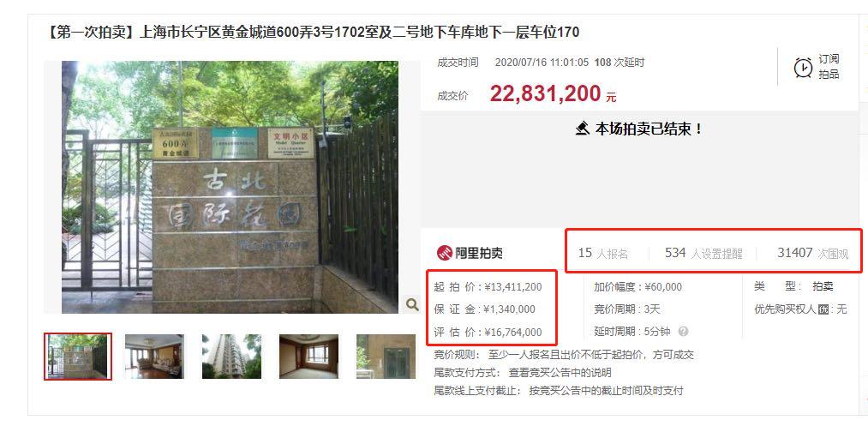Click the 534 人设置提醒 reminder count

pyautogui.click(x=703, y=253)
